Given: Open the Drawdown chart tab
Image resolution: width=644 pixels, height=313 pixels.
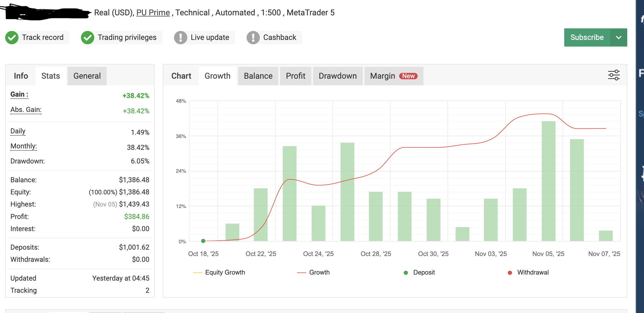Looking at the screenshot, I should pyautogui.click(x=338, y=76).
